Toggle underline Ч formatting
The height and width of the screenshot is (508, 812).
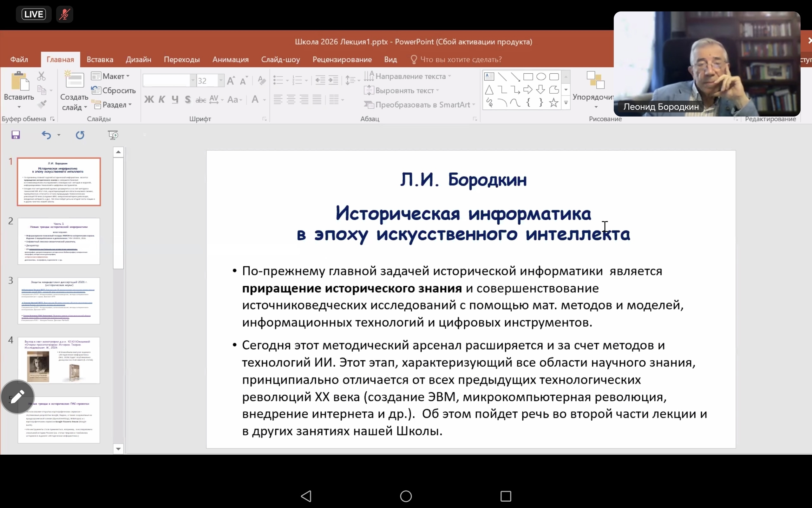tap(175, 99)
